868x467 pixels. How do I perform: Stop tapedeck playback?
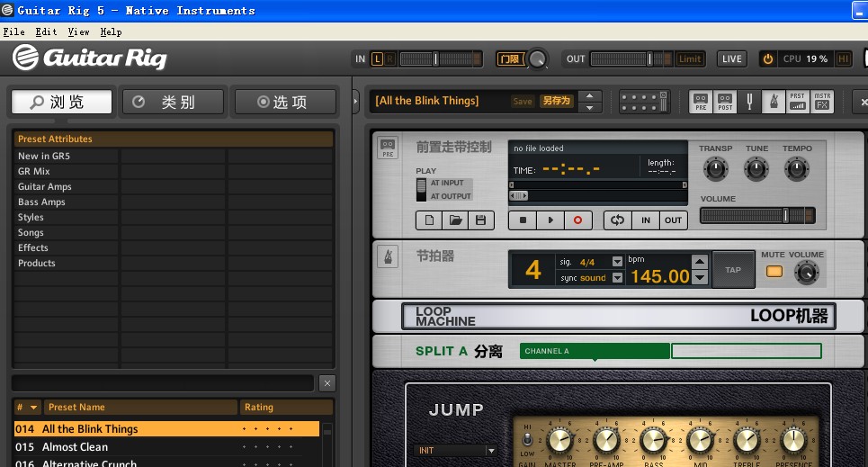[x=523, y=220]
